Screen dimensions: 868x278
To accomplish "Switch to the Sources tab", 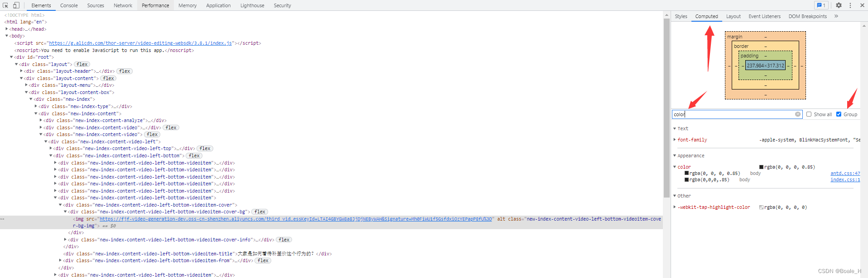I will pos(96,5).
